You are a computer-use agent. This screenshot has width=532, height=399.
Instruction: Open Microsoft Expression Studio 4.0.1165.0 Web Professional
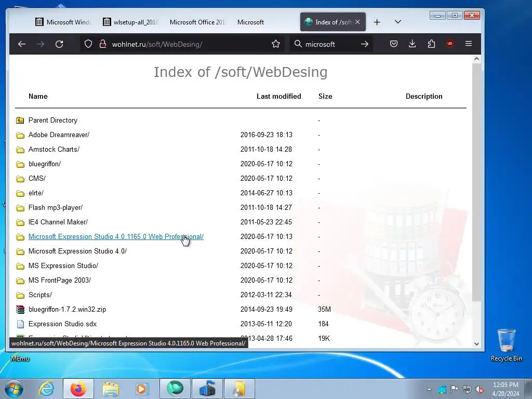[x=116, y=236]
